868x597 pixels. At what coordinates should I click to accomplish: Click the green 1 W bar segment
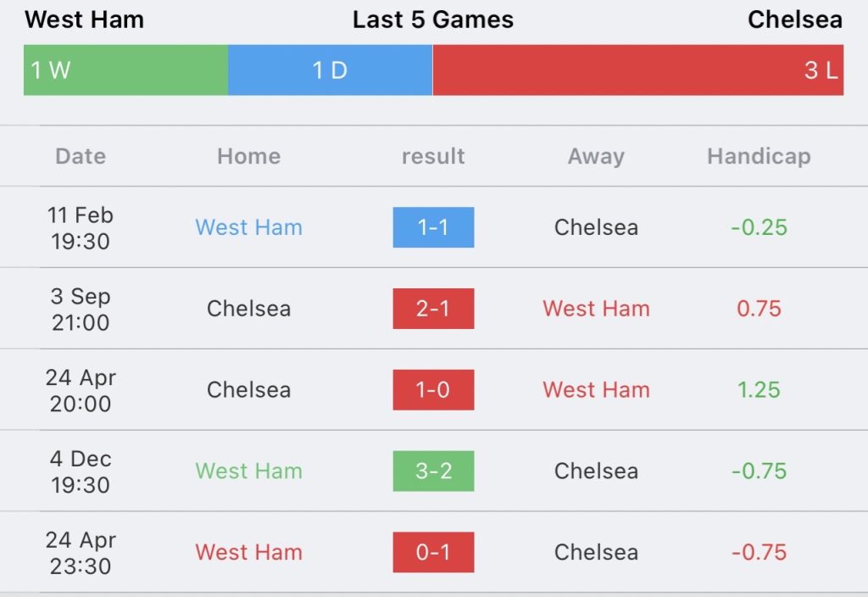click(x=125, y=70)
